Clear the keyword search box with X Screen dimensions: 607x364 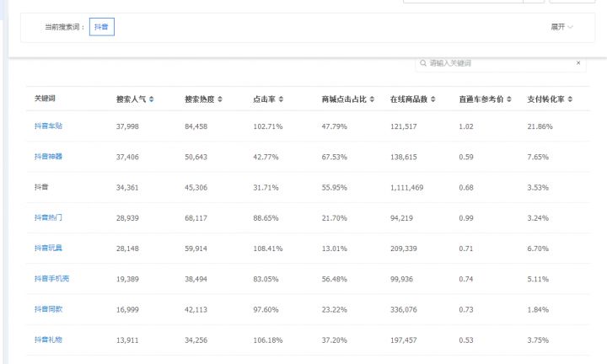coord(578,63)
